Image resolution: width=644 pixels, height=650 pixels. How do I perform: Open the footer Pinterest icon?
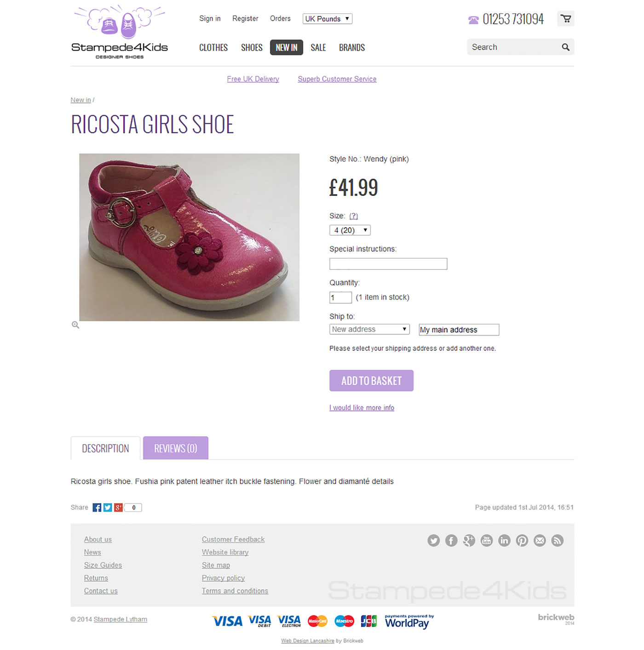coord(522,541)
